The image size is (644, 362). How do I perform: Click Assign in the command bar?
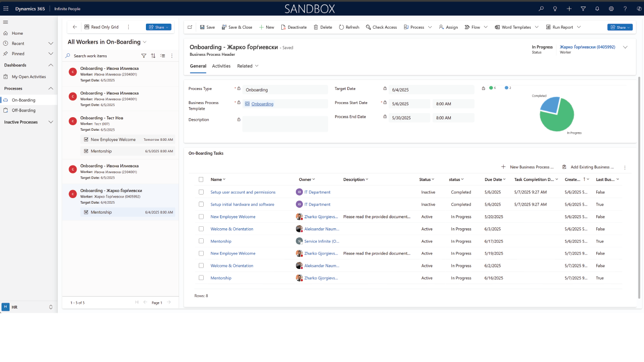tap(448, 27)
